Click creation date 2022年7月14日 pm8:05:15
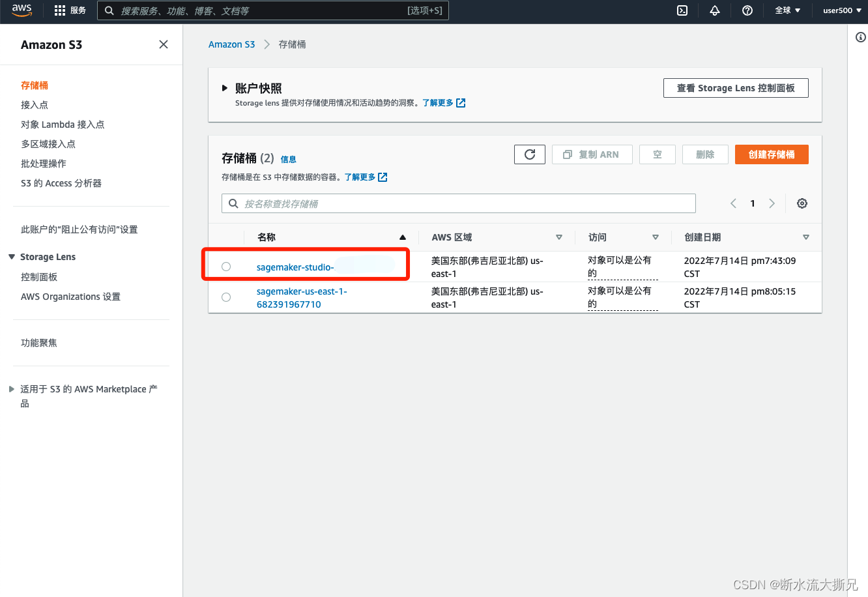This screenshot has height=597, width=868. point(740,298)
